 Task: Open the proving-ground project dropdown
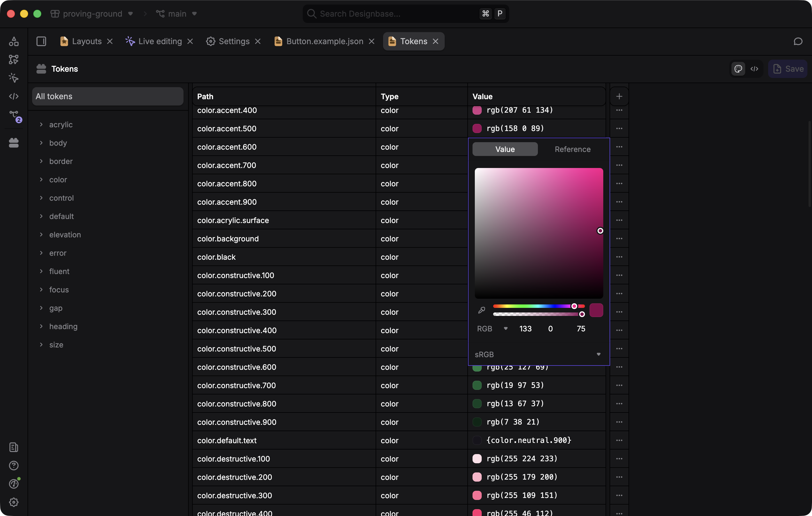click(92, 13)
